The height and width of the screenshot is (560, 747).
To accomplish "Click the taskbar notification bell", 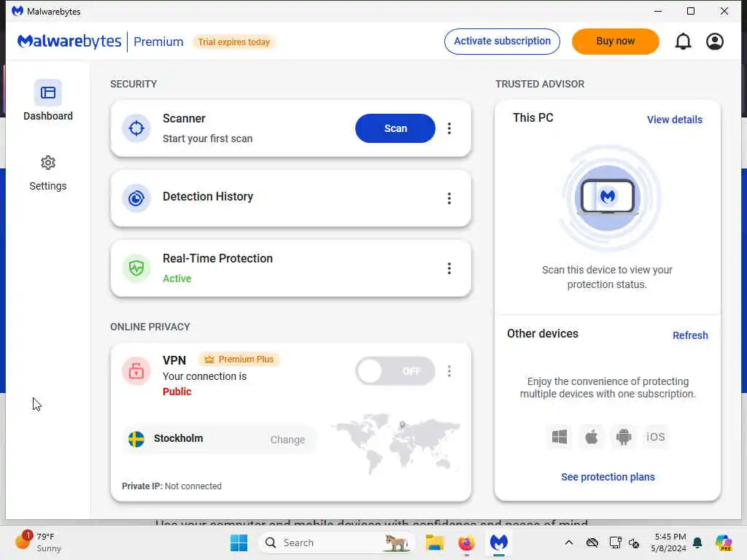I will pyautogui.click(x=697, y=542).
